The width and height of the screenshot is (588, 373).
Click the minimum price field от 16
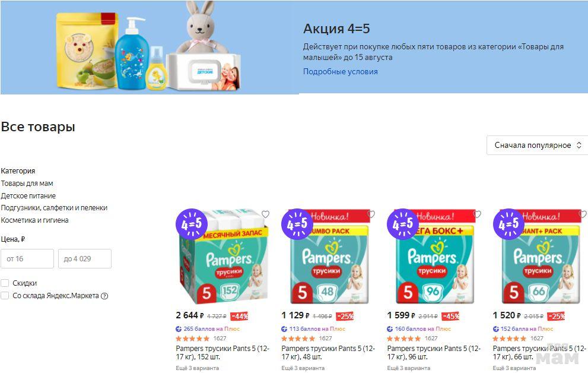27,258
